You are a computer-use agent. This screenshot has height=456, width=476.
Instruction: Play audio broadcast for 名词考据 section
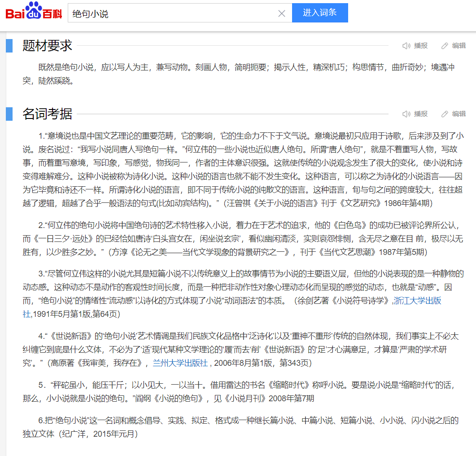coord(415,114)
